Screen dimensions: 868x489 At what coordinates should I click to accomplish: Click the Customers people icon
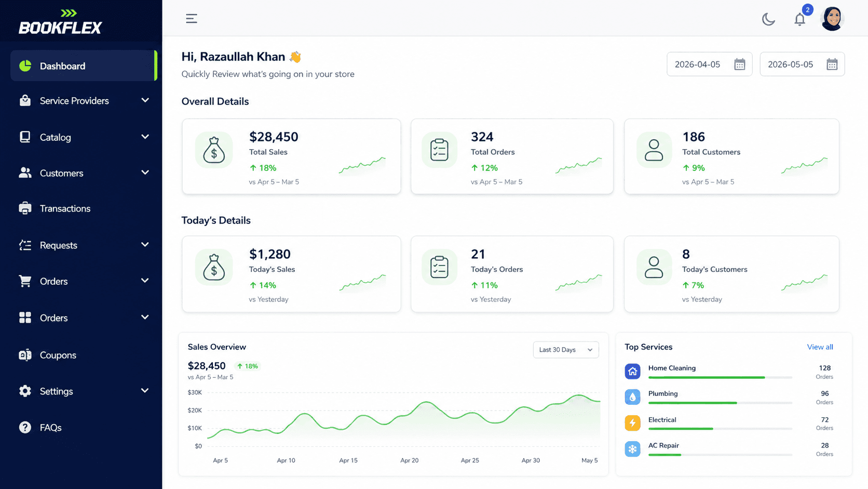click(25, 173)
